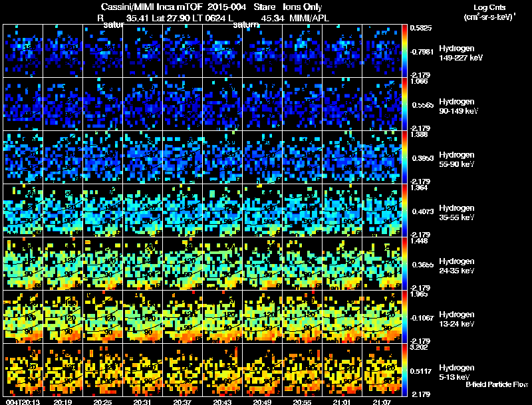532x405 pixels.
Task: Select the 'Hydrogen 55-90 keV' row label
Action: (x=457, y=160)
